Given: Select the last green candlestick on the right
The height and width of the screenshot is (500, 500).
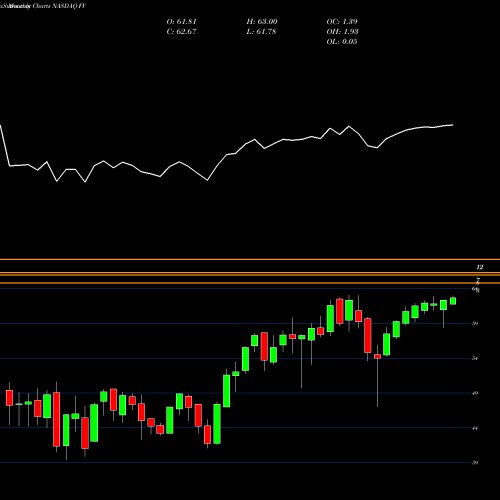Looking at the screenshot, I should pos(453,301).
